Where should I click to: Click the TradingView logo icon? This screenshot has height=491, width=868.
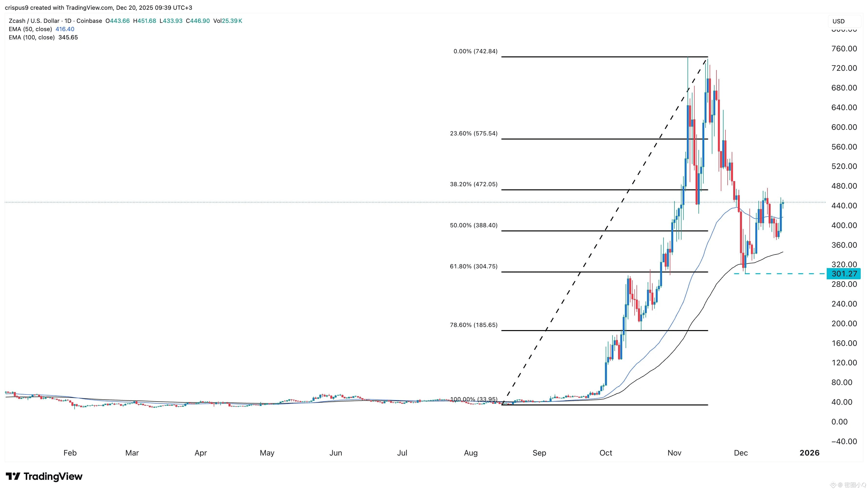click(x=13, y=476)
